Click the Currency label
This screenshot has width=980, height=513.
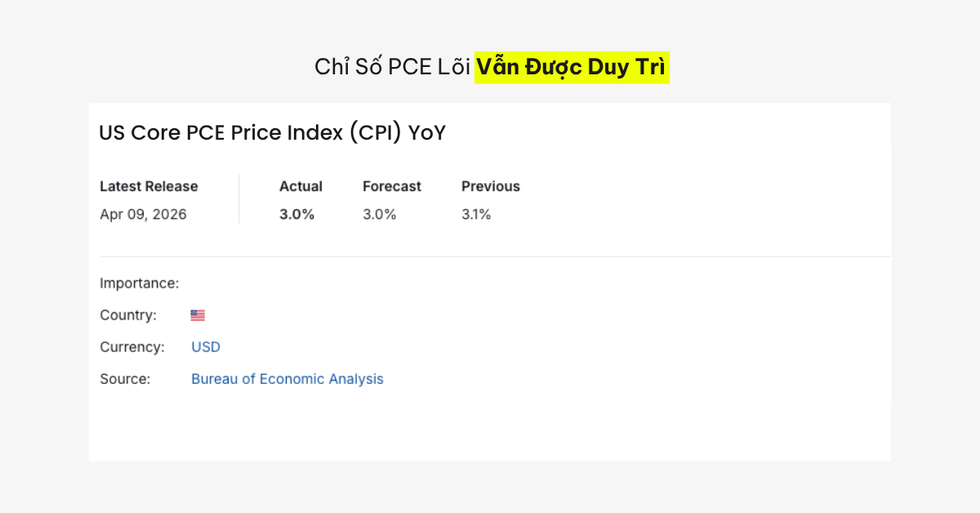point(131,347)
